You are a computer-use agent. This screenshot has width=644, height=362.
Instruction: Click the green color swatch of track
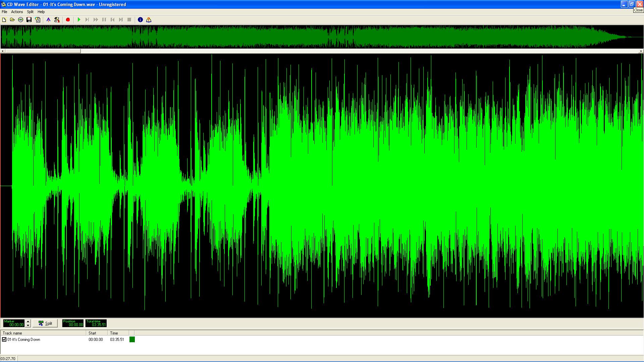[132, 340]
